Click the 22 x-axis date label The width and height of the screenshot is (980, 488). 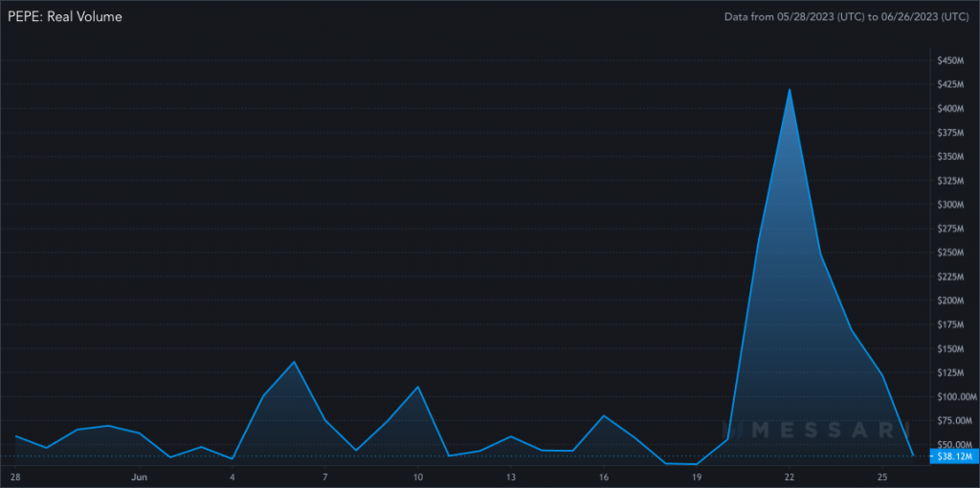tap(789, 477)
